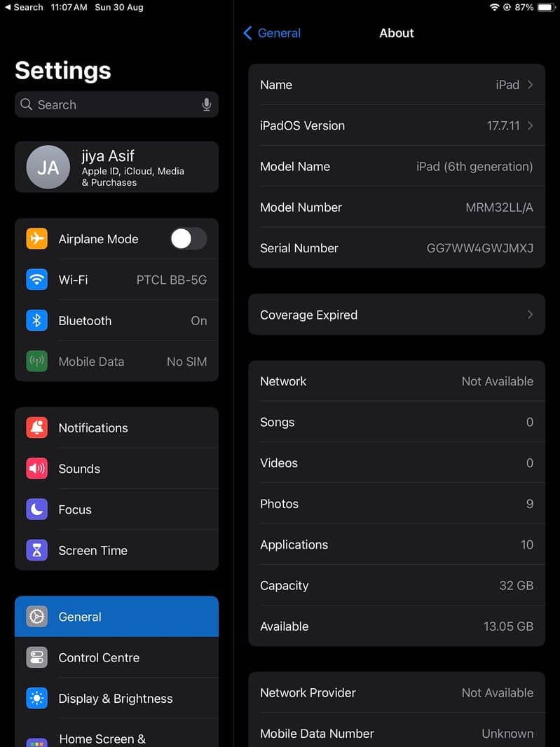Image resolution: width=560 pixels, height=747 pixels.
Task: Tap Network Not Available row
Action: (397, 381)
